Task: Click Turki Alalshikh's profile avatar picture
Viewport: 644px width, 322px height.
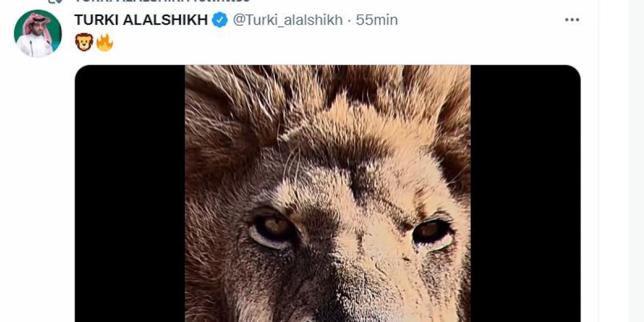Action: point(38,33)
